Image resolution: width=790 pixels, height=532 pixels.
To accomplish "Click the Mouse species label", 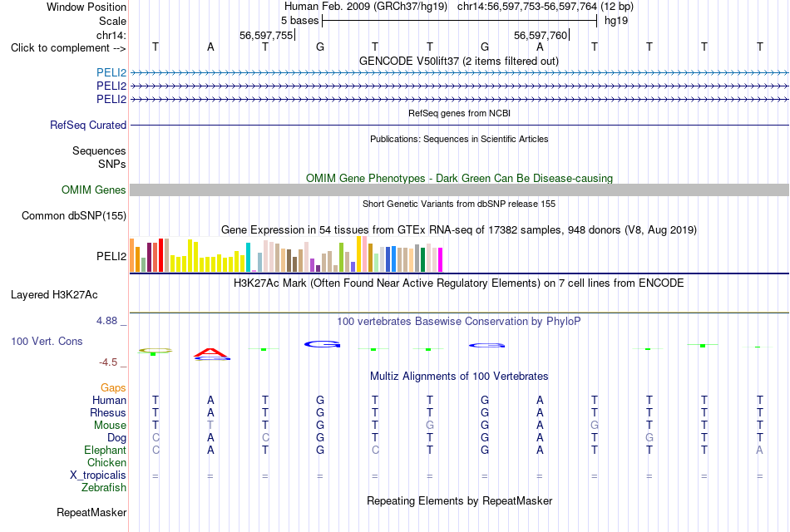I will [x=110, y=426].
